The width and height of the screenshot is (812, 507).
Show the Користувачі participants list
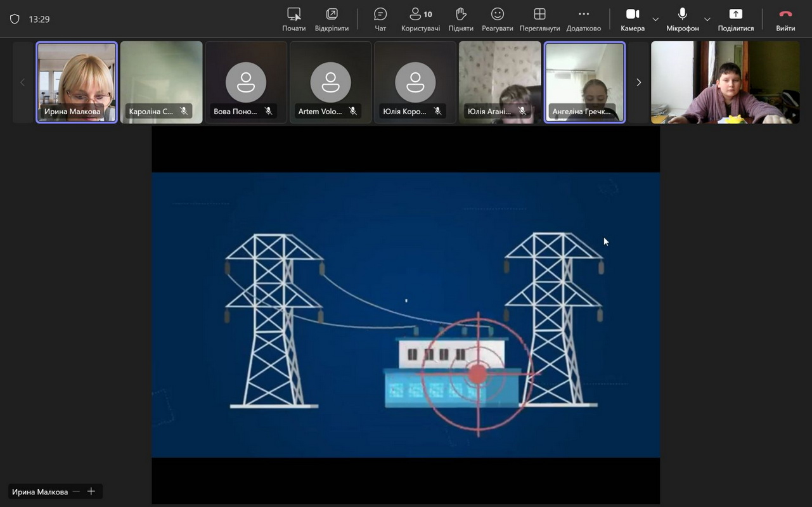coord(420,19)
